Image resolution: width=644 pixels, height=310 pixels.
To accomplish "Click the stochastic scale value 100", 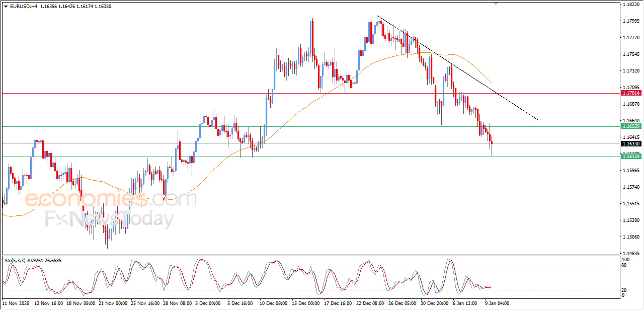I will (x=626, y=259).
